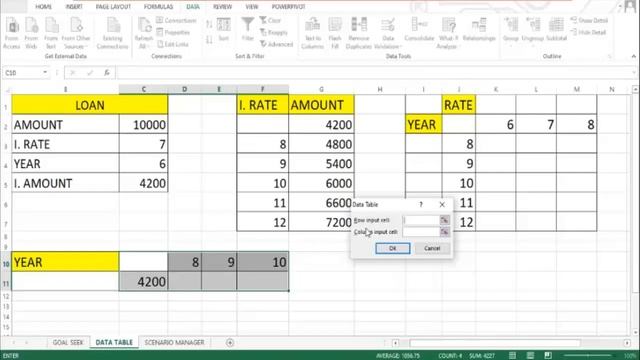This screenshot has height=360, width=640.
Task: Click the Text to Columns icon
Action: click(x=313, y=33)
